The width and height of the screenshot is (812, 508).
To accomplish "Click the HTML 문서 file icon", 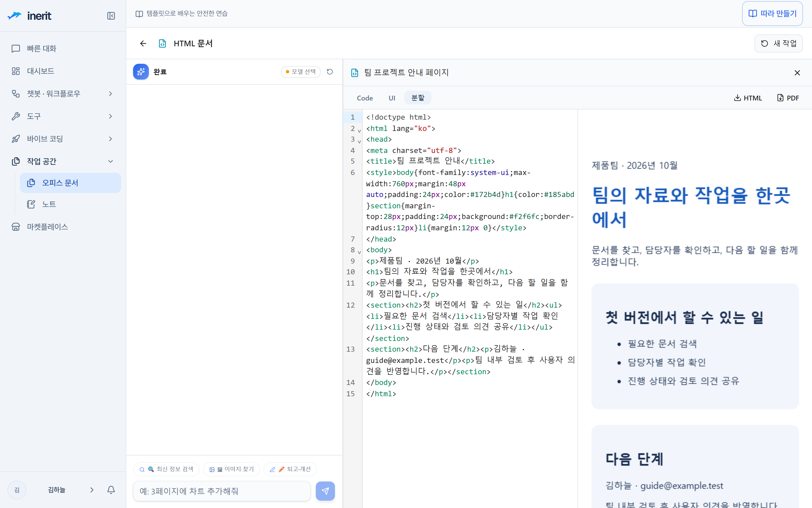I will pyautogui.click(x=162, y=43).
